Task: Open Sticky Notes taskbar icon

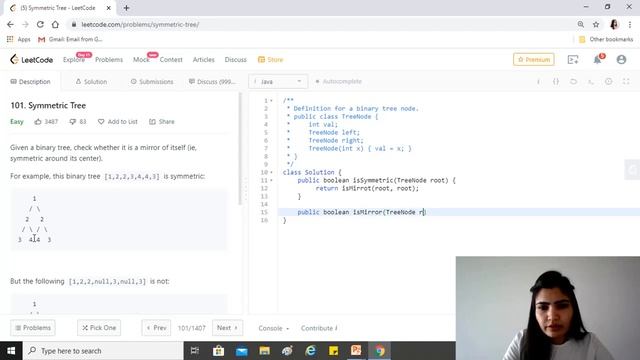Action: [x=333, y=351]
